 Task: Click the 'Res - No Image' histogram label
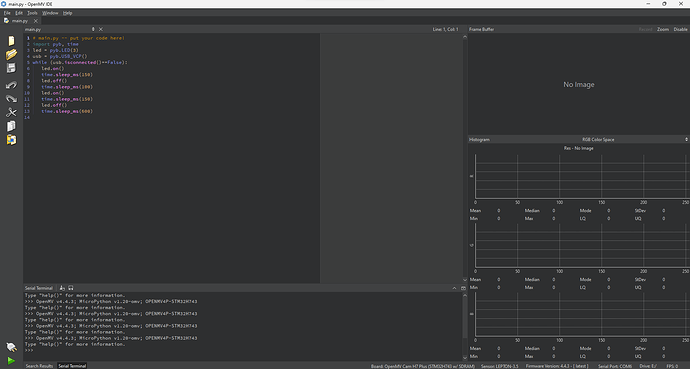coord(579,148)
